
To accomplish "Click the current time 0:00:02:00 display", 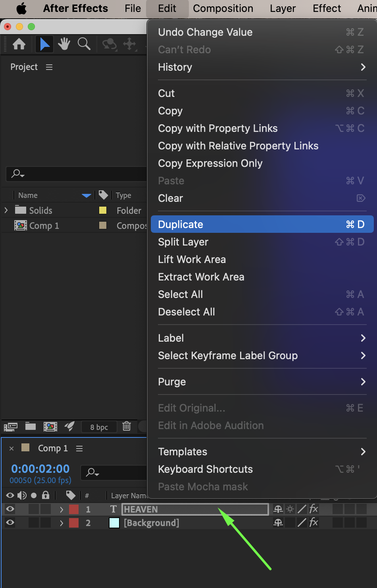I will (x=40, y=469).
